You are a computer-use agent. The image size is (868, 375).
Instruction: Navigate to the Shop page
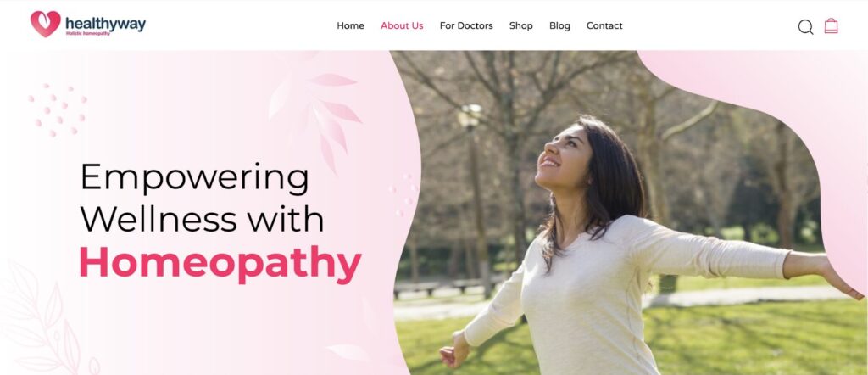521,25
